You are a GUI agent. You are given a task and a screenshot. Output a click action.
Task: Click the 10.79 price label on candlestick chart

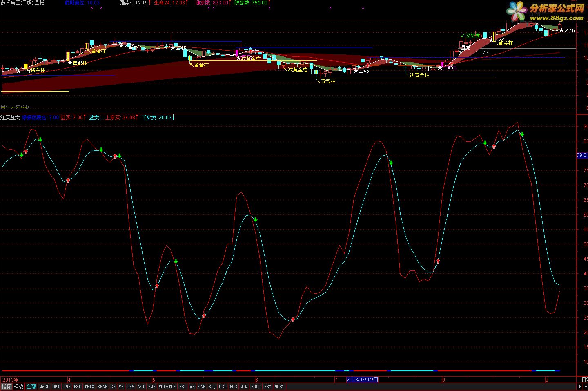coord(482,53)
